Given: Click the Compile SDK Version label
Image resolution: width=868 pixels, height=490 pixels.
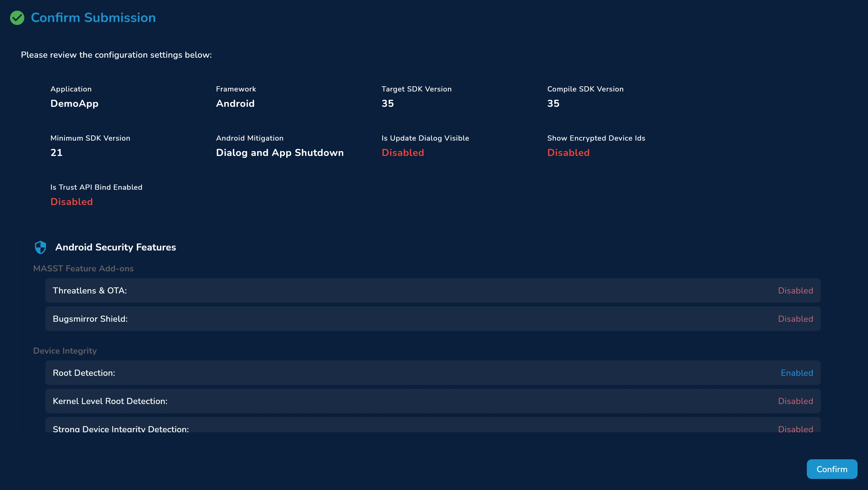Looking at the screenshot, I should pos(585,89).
